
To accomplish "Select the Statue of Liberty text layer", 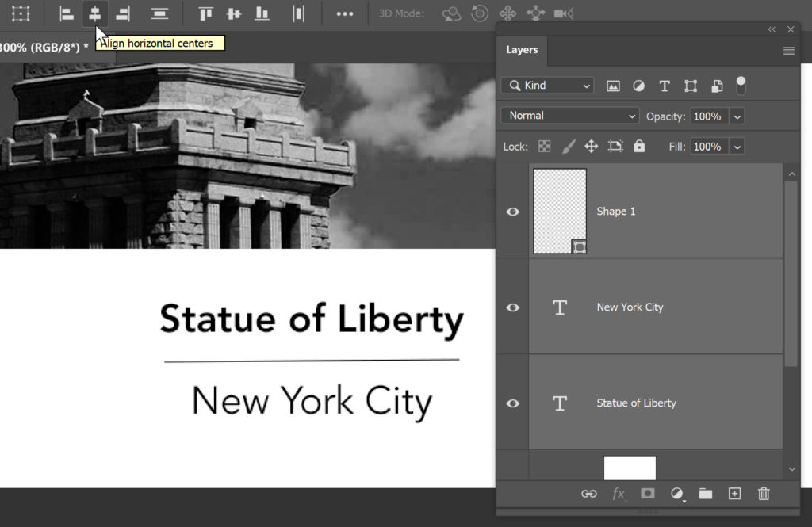I will tap(655, 403).
